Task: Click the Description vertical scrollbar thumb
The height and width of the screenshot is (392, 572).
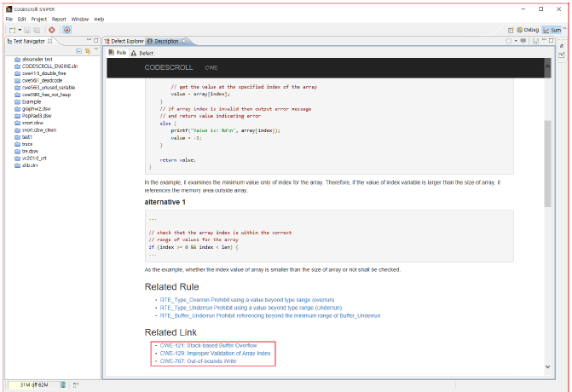Action: coord(547,164)
